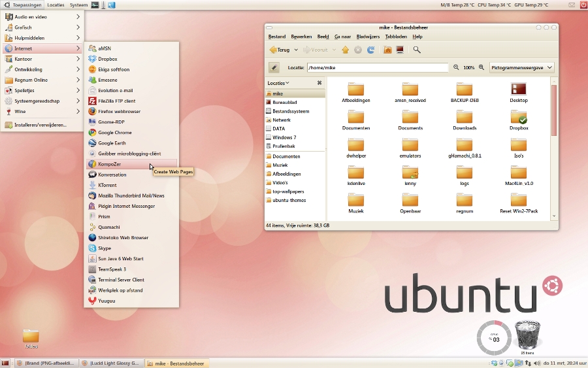
Task: Launch TeamSpeak 3
Action: (x=131, y=269)
